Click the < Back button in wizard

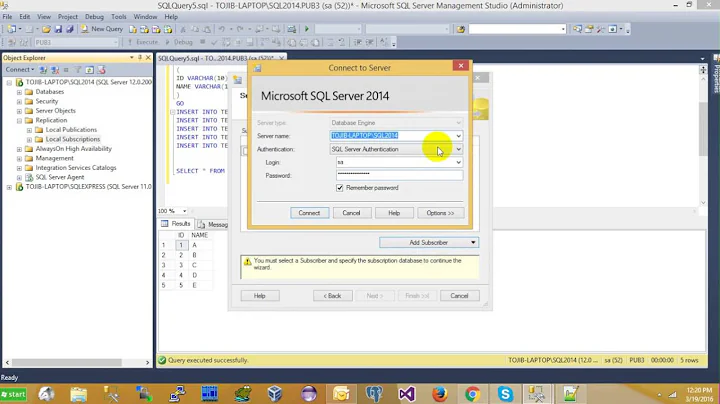[332, 296]
